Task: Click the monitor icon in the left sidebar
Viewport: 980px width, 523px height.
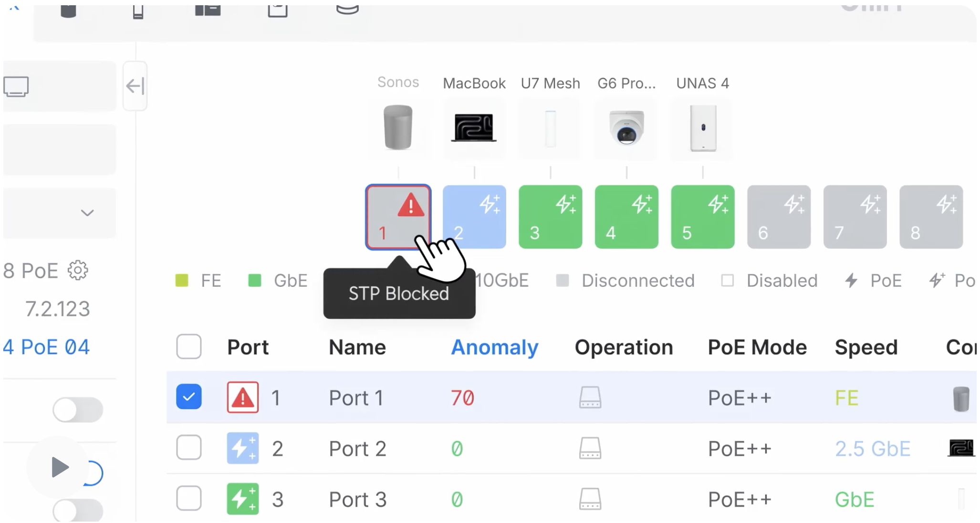Action: [x=17, y=86]
